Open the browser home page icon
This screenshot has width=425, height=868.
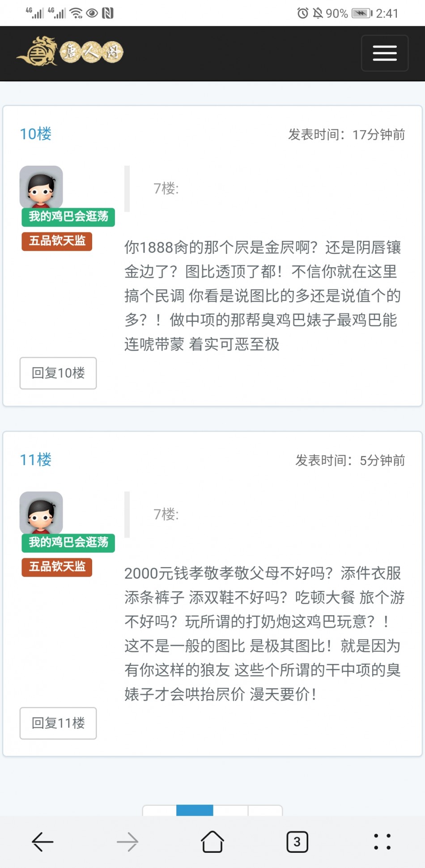212,842
